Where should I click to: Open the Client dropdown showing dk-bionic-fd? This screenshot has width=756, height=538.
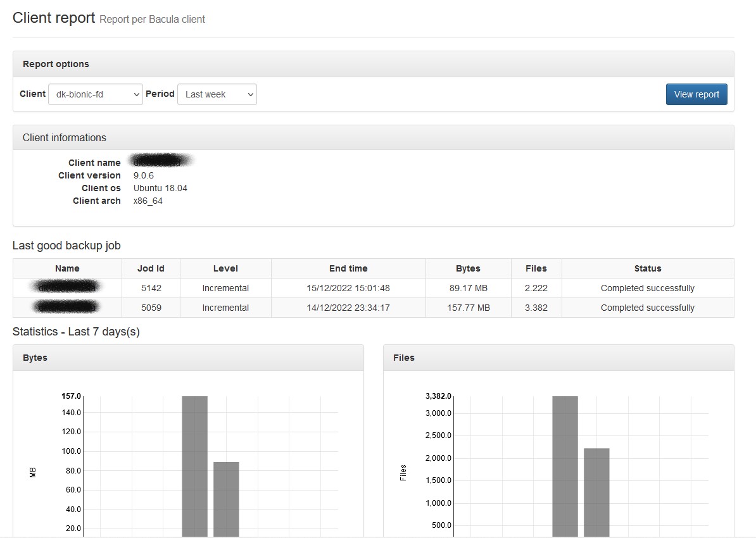96,94
